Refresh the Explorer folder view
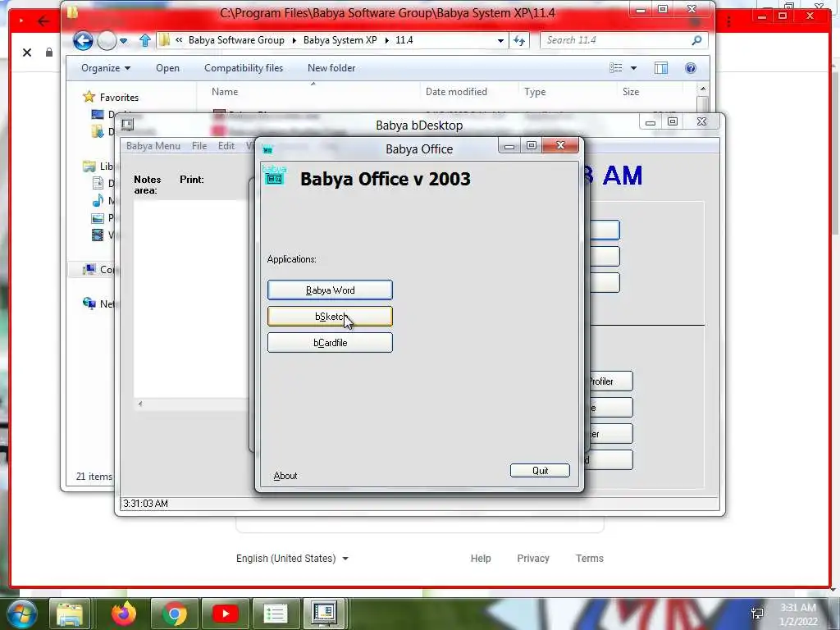The image size is (840, 630). [x=519, y=41]
